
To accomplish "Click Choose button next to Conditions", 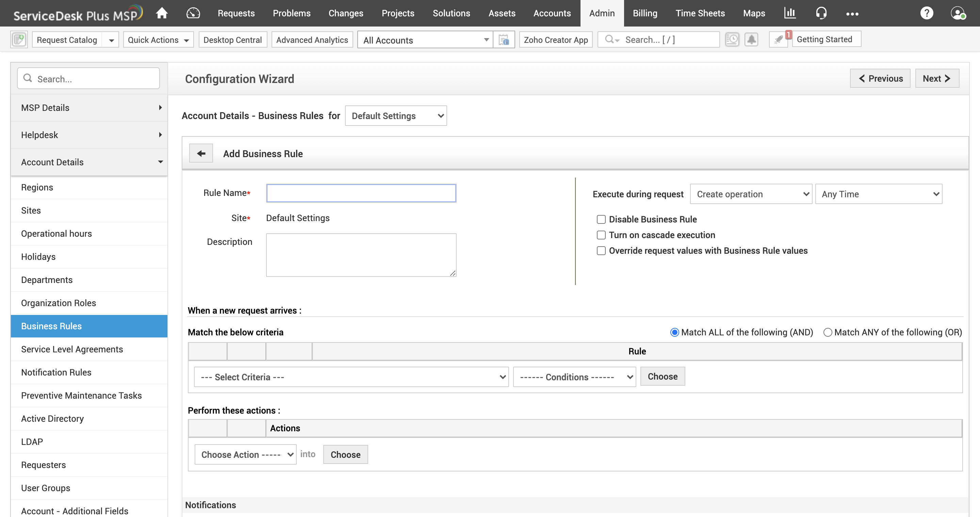I will pyautogui.click(x=662, y=376).
